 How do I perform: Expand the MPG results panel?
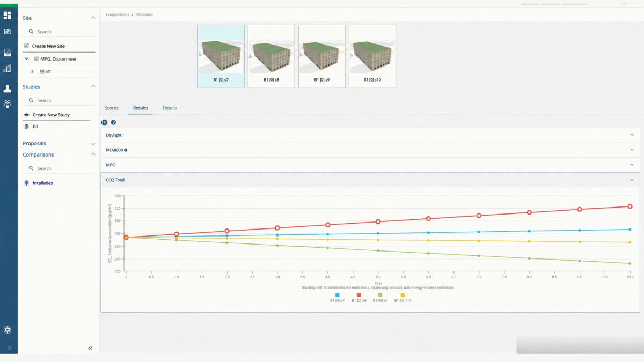(x=370, y=165)
